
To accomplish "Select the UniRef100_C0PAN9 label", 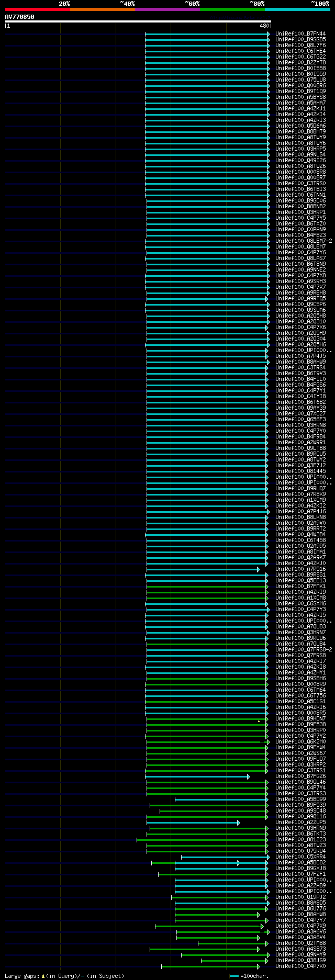I will pyautogui.click(x=300, y=230).
